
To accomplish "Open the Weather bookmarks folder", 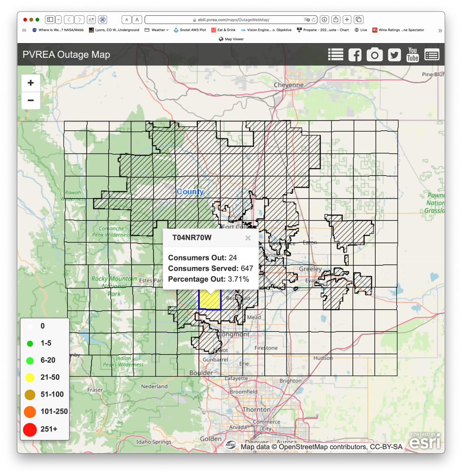I will pyautogui.click(x=156, y=30).
